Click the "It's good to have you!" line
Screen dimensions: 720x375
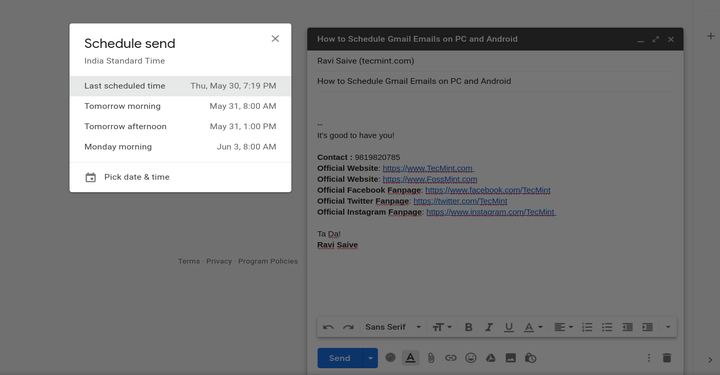tap(356, 135)
